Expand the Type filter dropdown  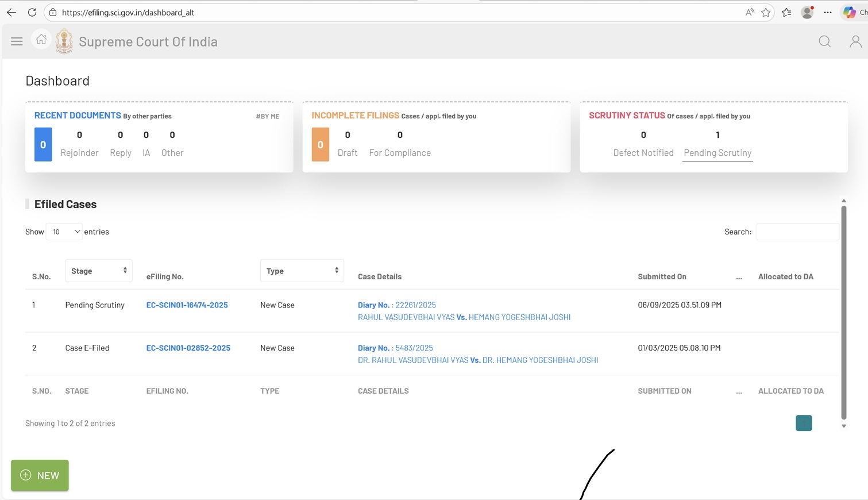tap(302, 271)
